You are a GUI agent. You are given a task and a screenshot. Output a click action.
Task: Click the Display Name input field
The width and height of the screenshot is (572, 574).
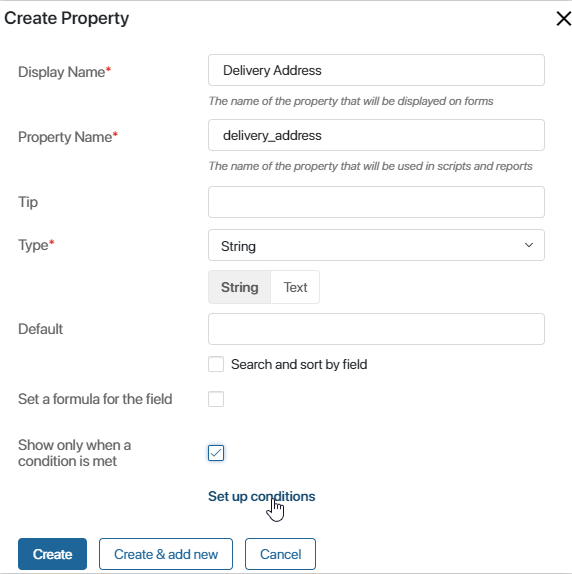pos(376,70)
